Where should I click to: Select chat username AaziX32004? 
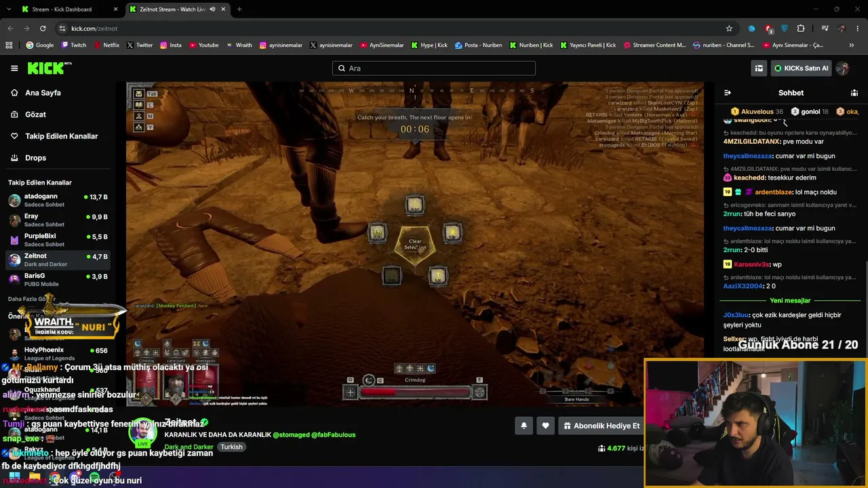coord(743,286)
